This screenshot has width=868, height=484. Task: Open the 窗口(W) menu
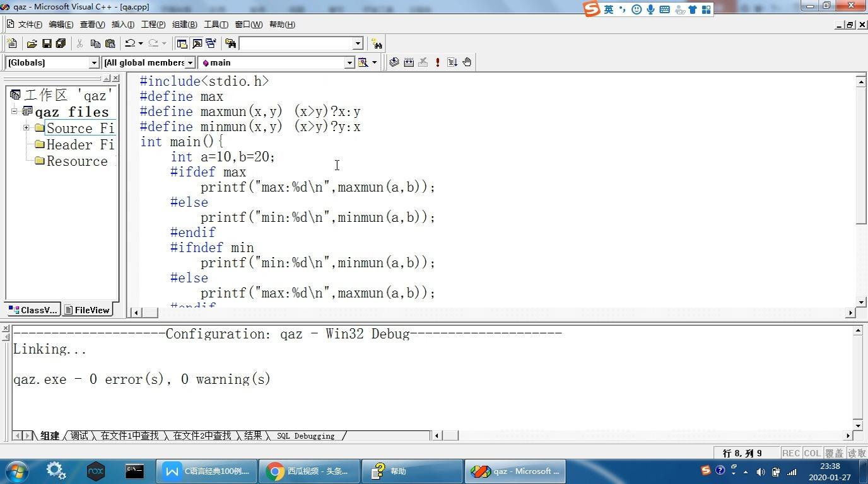pos(249,25)
